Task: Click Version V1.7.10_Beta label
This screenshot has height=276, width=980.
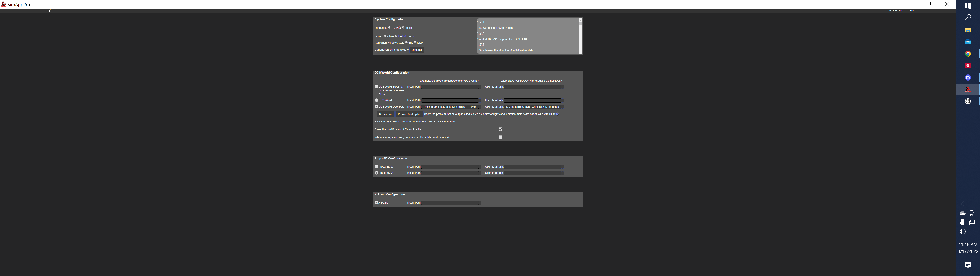Action: (x=902, y=11)
